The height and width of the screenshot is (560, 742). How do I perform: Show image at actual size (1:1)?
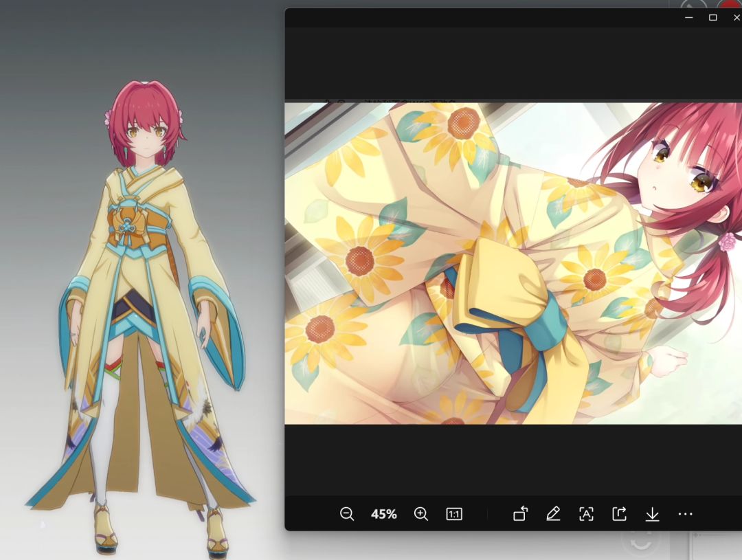point(454,514)
